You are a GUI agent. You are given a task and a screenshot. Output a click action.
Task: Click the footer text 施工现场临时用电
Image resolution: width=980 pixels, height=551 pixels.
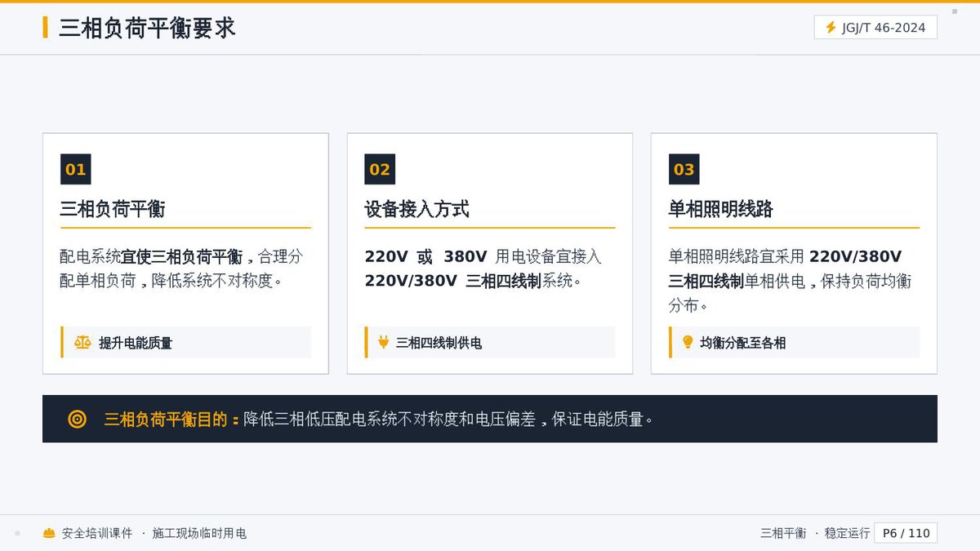[199, 533]
